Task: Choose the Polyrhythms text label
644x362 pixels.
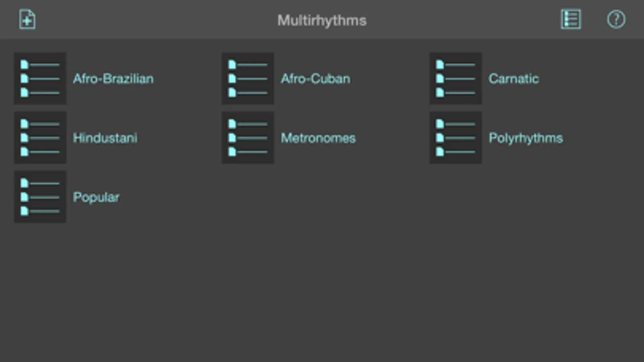Action: pos(526,138)
